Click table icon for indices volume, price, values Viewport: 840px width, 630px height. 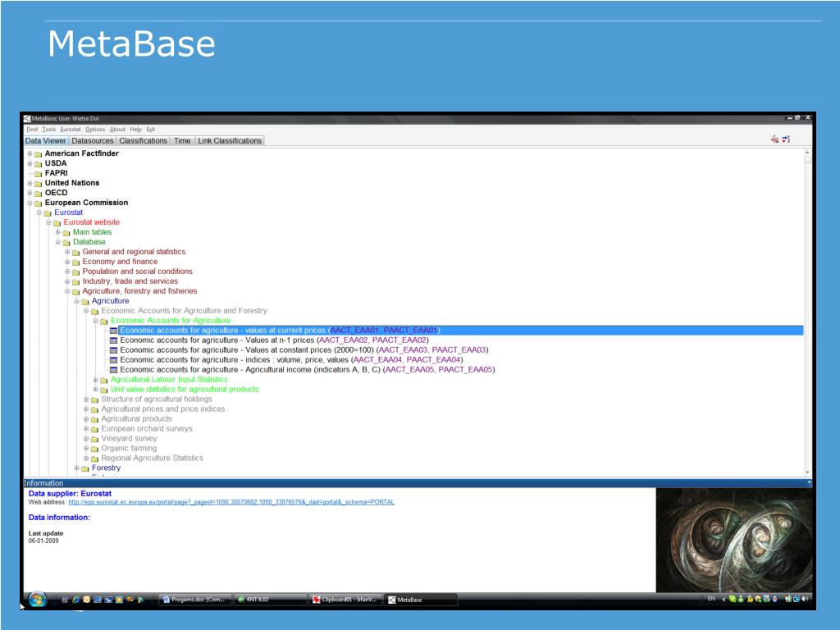click(113, 360)
